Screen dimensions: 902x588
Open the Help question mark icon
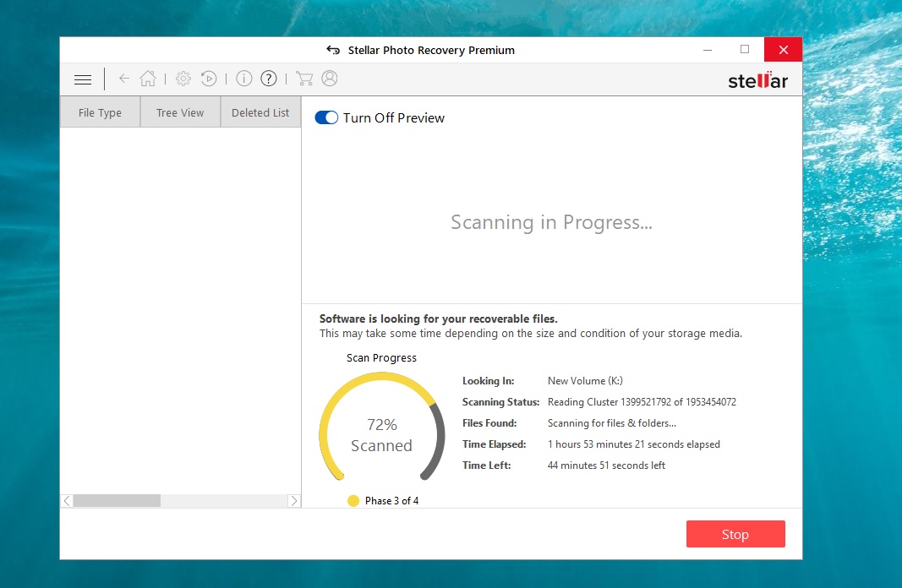[269, 79]
